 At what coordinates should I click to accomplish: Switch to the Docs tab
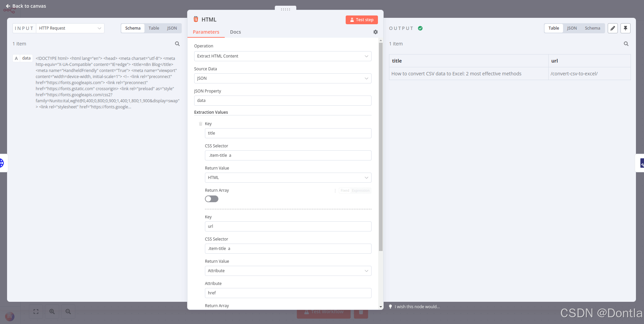235,32
